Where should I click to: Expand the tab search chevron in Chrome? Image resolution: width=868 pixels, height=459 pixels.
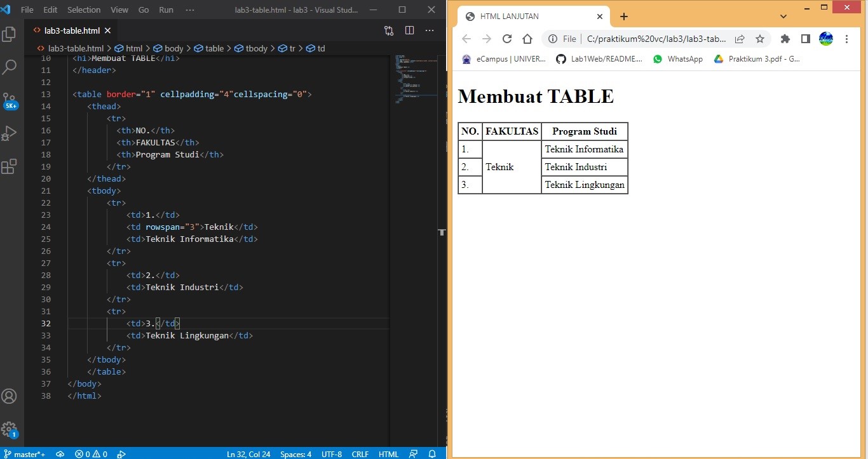[x=783, y=16]
